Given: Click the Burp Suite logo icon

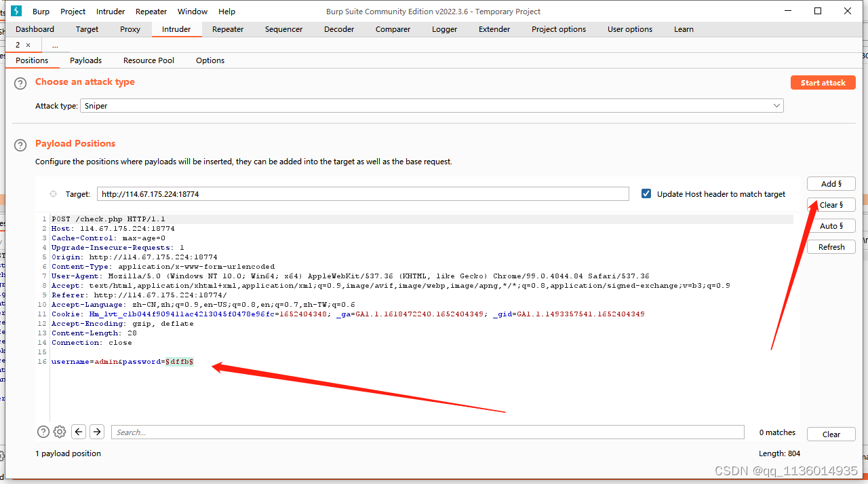Looking at the screenshot, I should click(16, 11).
